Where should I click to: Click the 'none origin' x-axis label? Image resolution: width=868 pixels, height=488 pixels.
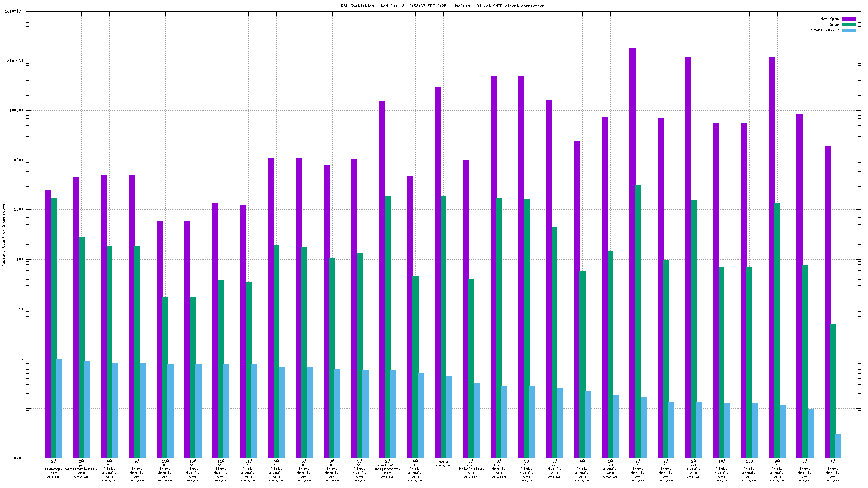[x=443, y=463]
